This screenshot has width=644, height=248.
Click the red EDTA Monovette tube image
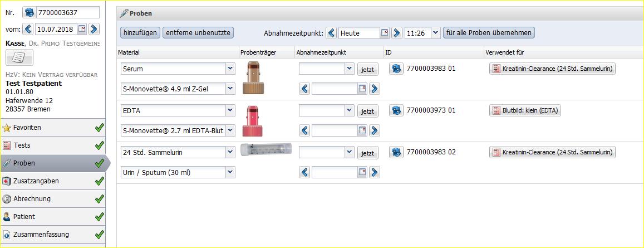click(253, 120)
